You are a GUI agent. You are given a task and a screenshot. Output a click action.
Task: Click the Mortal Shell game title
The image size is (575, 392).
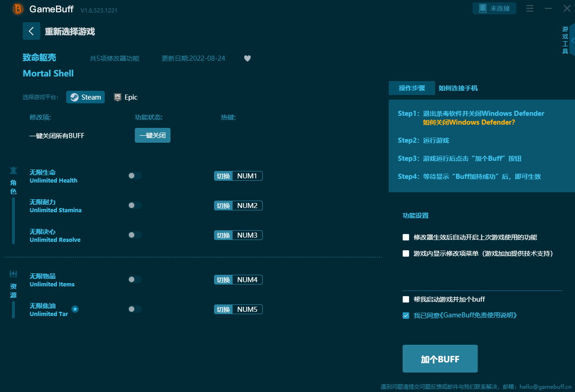pyautogui.click(x=48, y=73)
